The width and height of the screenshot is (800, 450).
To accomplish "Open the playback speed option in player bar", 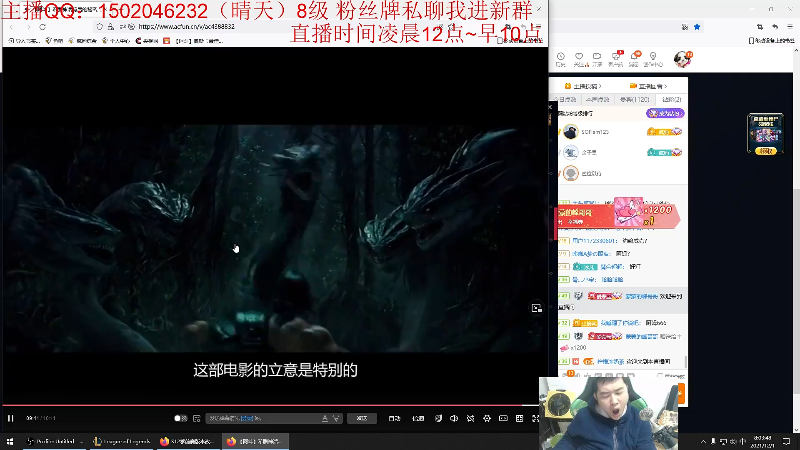I will click(x=418, y=418).
